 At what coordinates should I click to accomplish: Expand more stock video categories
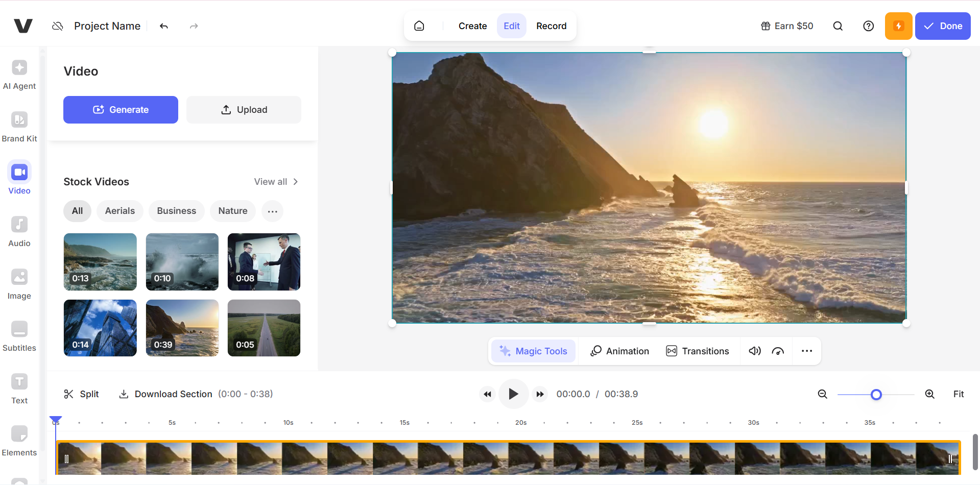pos(272,211)
